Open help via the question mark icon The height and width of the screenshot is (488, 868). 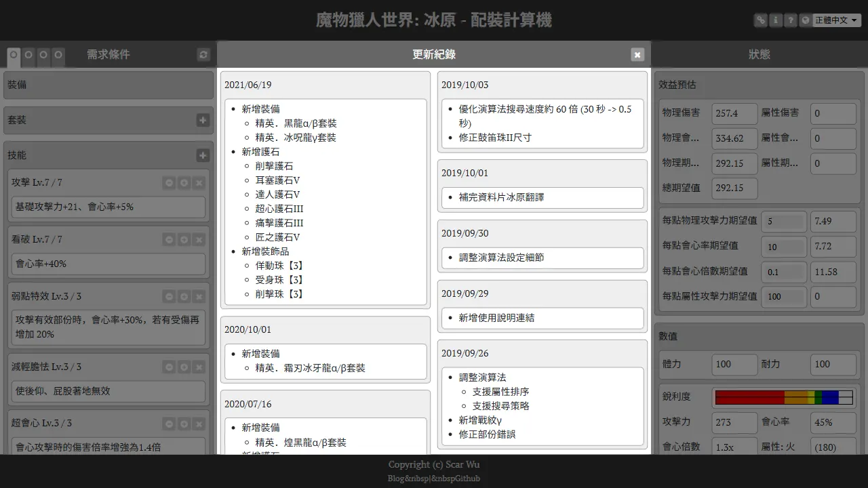click(791, 20)
